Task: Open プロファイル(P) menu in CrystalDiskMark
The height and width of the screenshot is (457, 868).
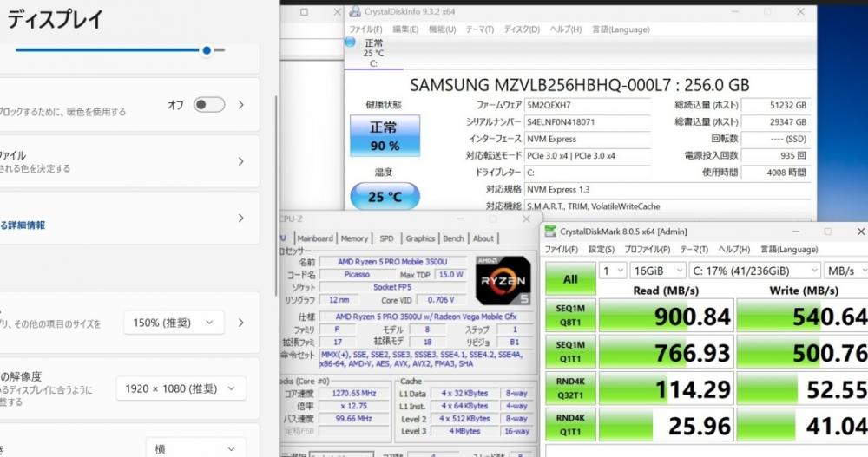Action: (x=648, y=250)
